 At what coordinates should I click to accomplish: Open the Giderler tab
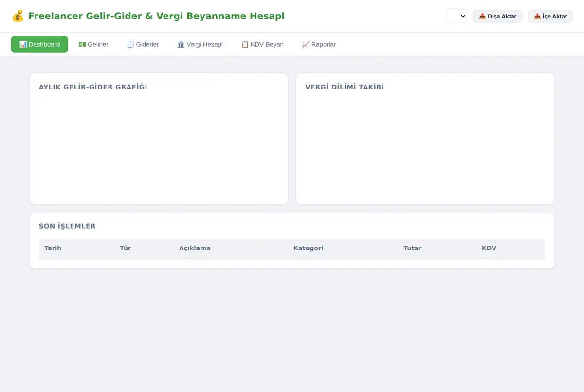click(143, 44)
